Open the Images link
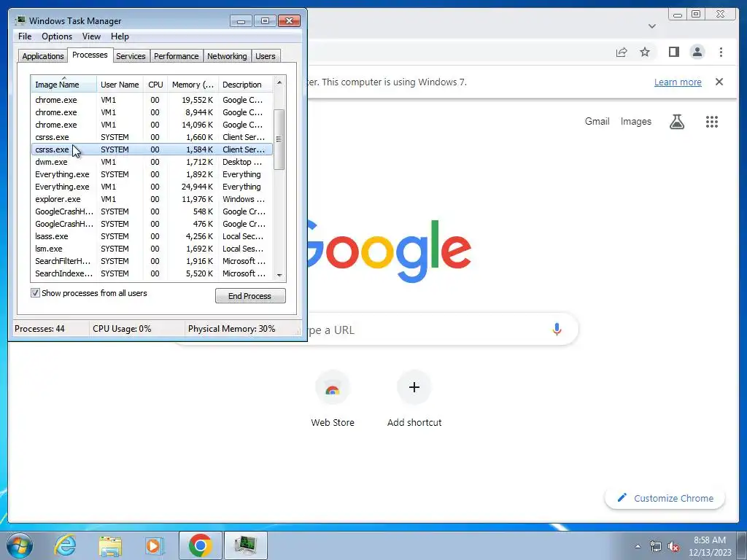The width and height of the screenshot is (747, 560). [635, 122]
